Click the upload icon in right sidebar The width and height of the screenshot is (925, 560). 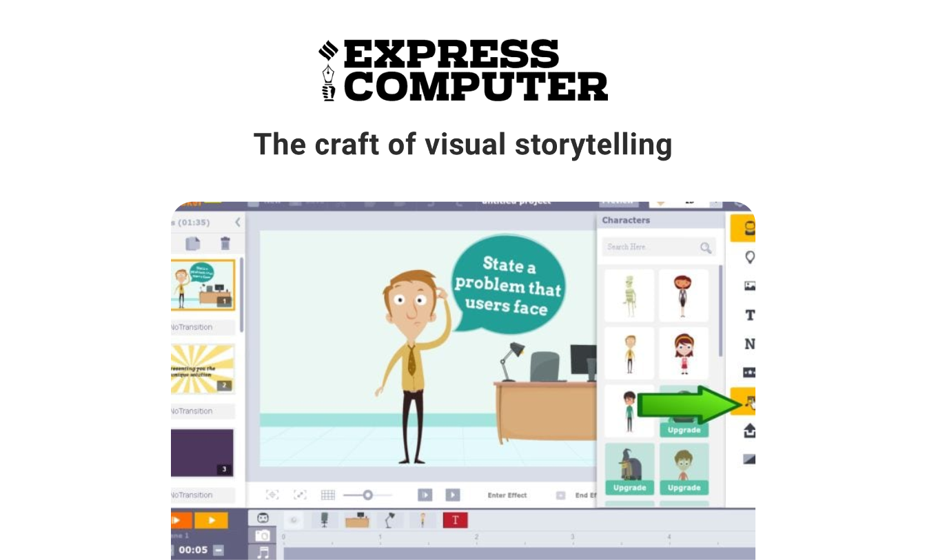(749, 431)
